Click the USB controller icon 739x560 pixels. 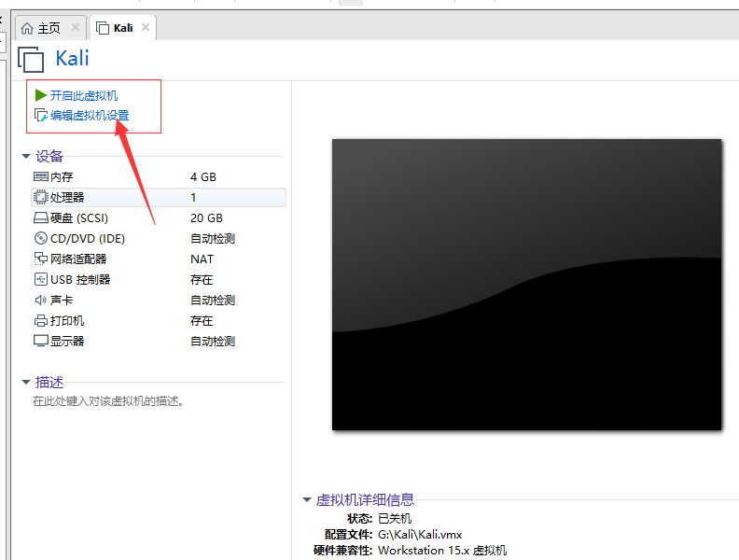[40, 279]
